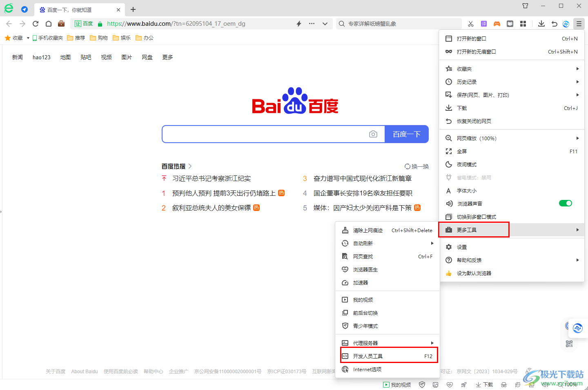Click the Baidu search input field
This screenshot has width=588, height=390.
[265, 134]
